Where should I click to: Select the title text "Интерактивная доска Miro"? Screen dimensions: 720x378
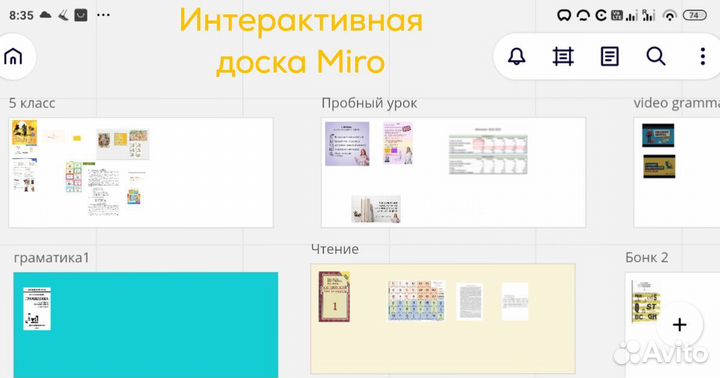point(301,40)
